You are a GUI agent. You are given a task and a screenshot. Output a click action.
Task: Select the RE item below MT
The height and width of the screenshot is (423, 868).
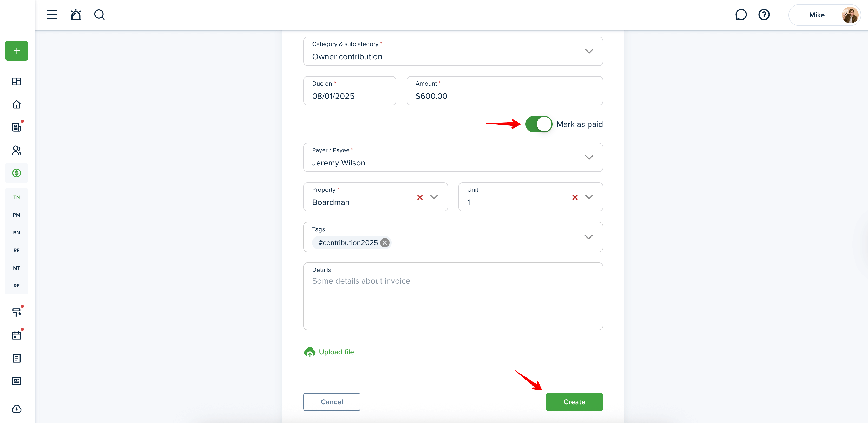(x=17, y=286)
